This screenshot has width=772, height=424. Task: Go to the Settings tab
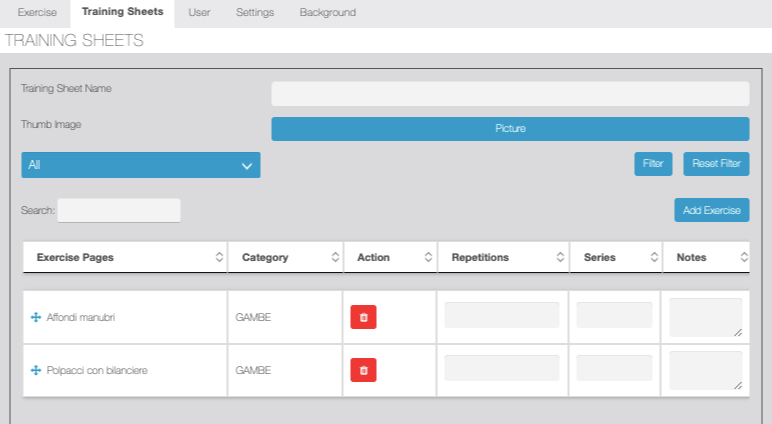tap(255, 13)
